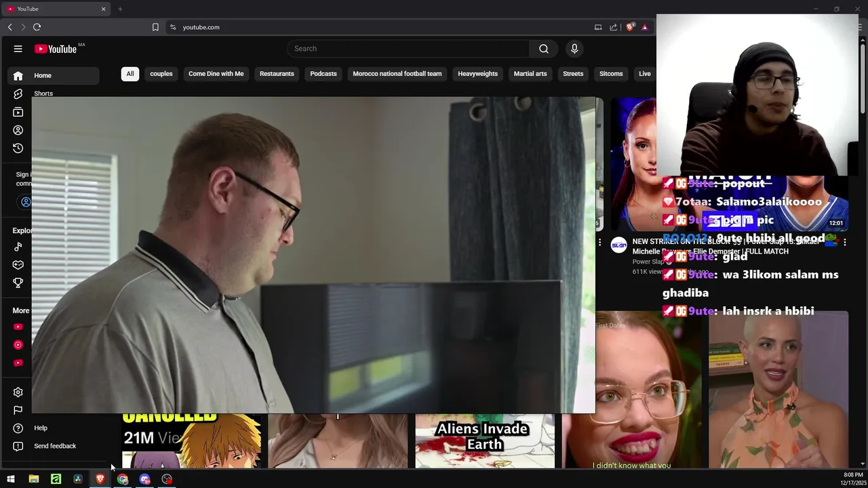This screenshot has height=488, width=868.
Task: Open the enlarged video preview of man in glasses
Action: pos(313,255)
